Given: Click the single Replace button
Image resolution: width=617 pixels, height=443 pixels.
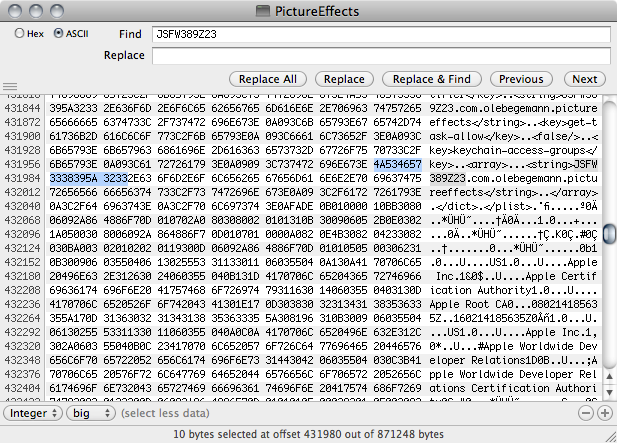Looking at the screenshot, I should point(343,78).
